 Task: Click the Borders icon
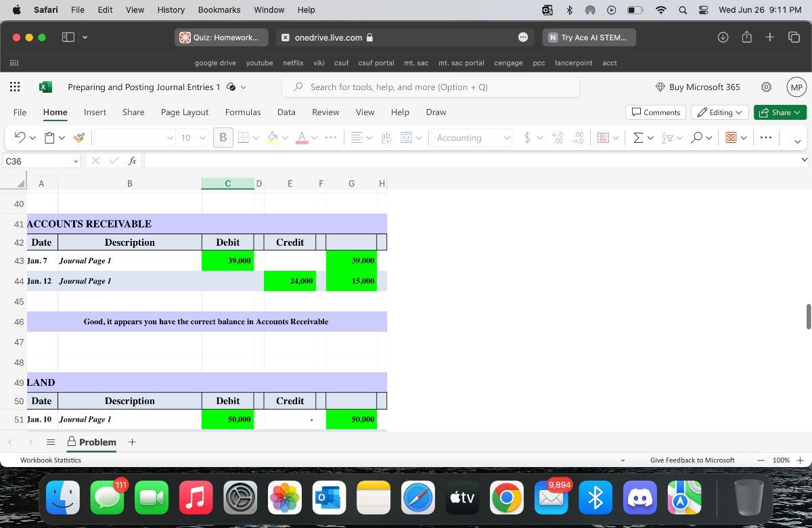coord(244,137)
